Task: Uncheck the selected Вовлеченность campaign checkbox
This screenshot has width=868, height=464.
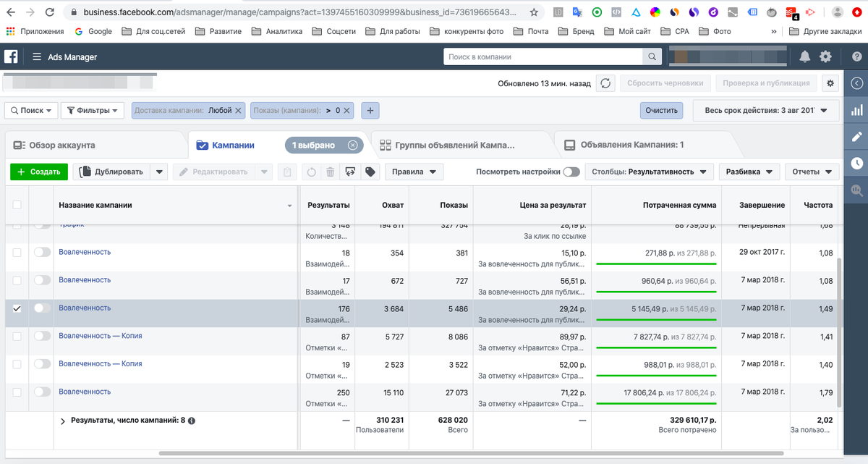Action: click(x=17, y=308)
